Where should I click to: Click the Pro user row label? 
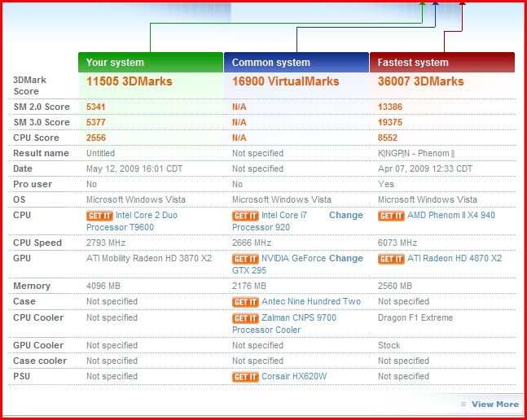33,184
